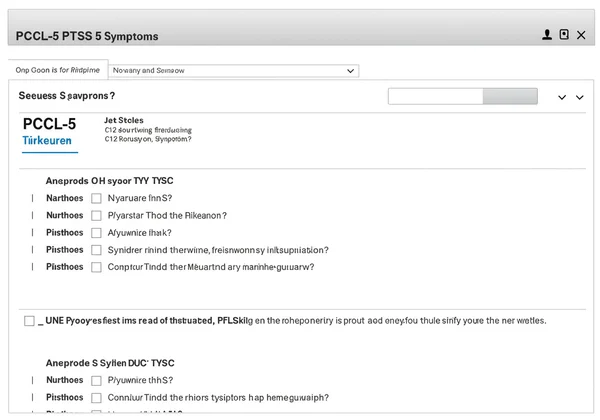The width and height of the screenshot is (600, 420).
Task: Select the 'Synidrer rinind therwirne' checkbox
Action: [x=97, y=250]
